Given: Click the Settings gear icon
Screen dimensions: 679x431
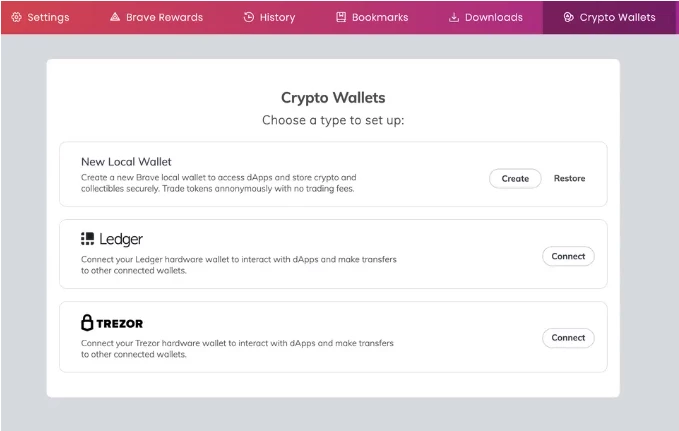Looking at the screenshot, I should point(16,17).
